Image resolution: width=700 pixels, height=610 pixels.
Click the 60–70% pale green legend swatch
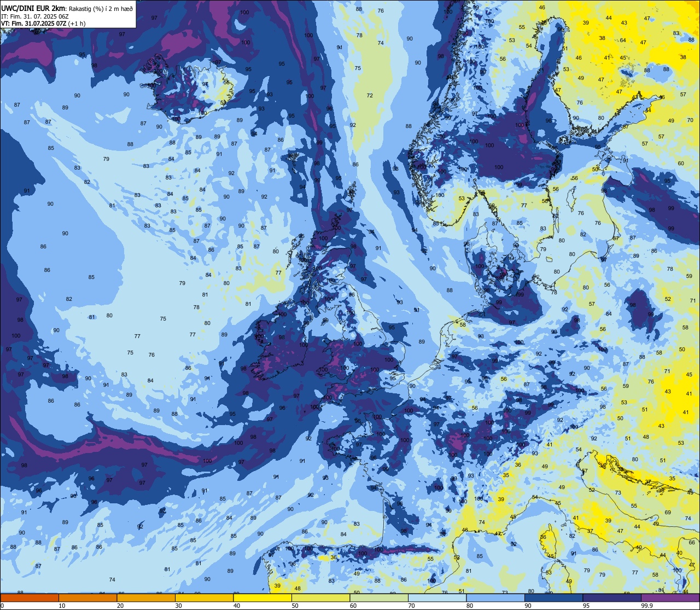[379, 597]
